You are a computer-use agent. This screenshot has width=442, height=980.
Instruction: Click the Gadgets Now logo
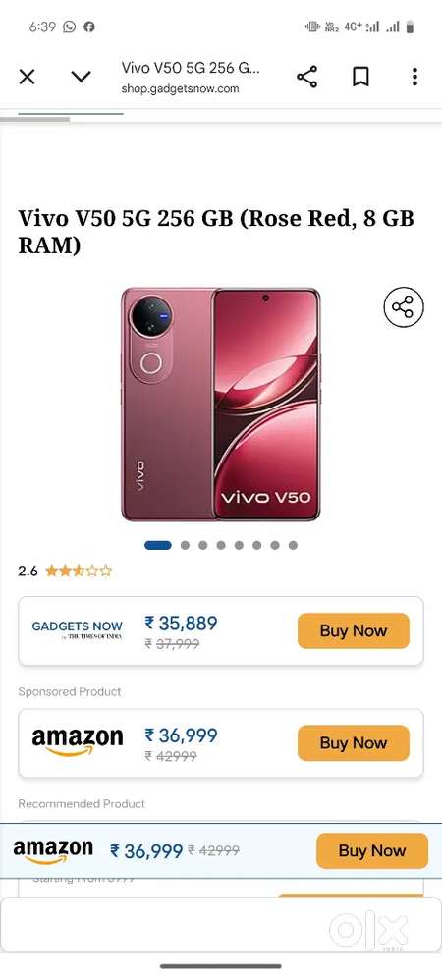point(77,629)
